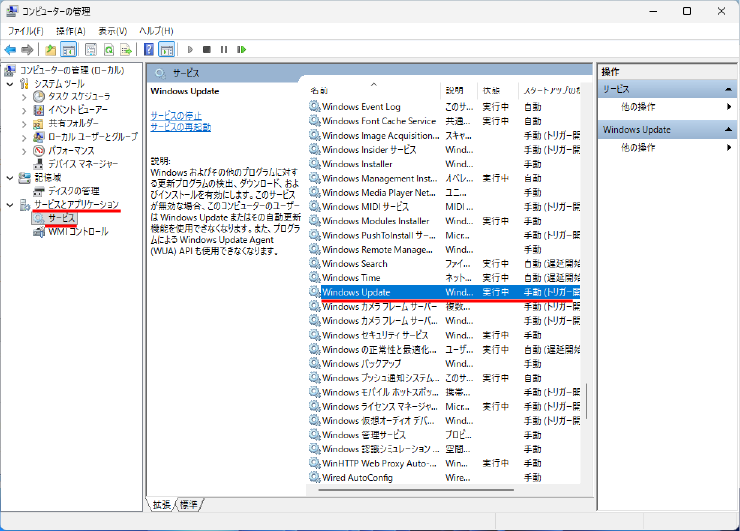Screen dimensions: 740x531
Task: Click the vertical scrollbar of services list
Action: [586, 401]
